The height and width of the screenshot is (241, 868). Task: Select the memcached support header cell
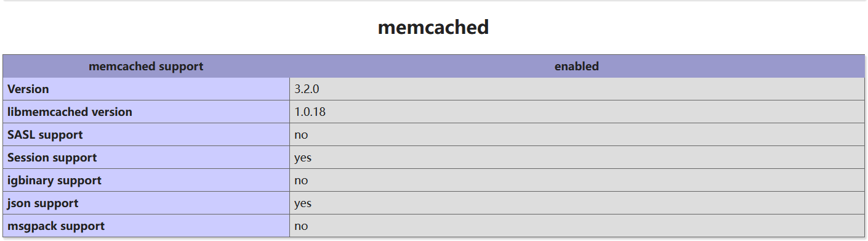tap(146, 66)
